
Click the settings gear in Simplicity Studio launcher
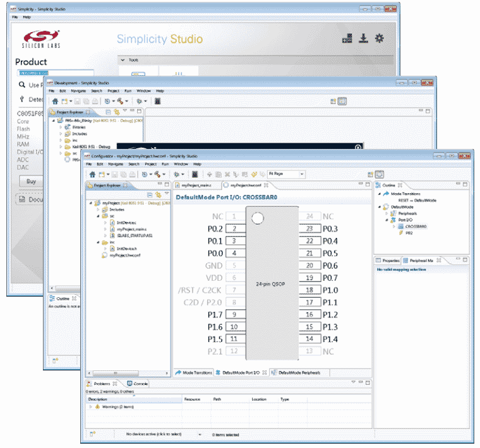click(x=379, y=38)
